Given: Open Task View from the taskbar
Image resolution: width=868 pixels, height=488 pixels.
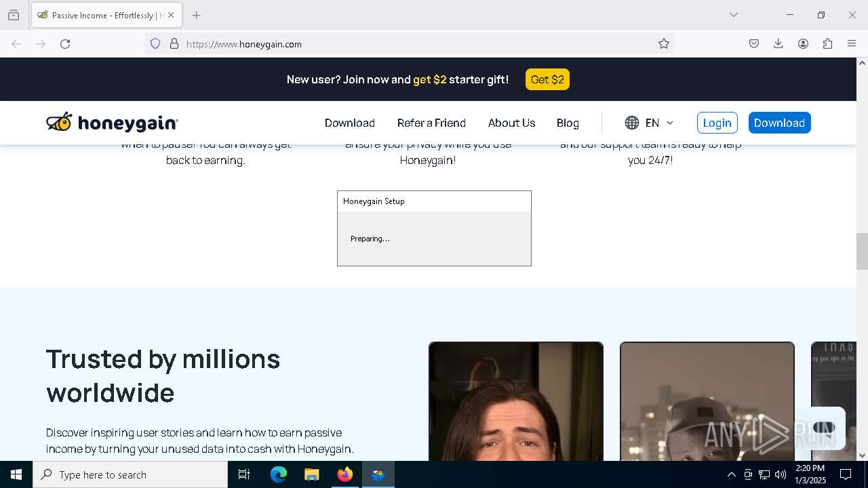Looking at the screenshot, I should tap(244, 474).
